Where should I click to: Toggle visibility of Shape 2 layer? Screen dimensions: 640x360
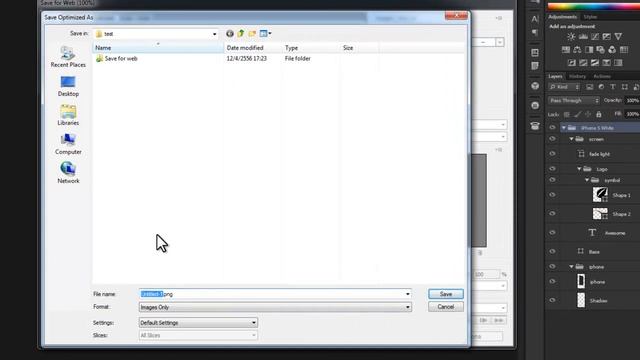(552, 213)
